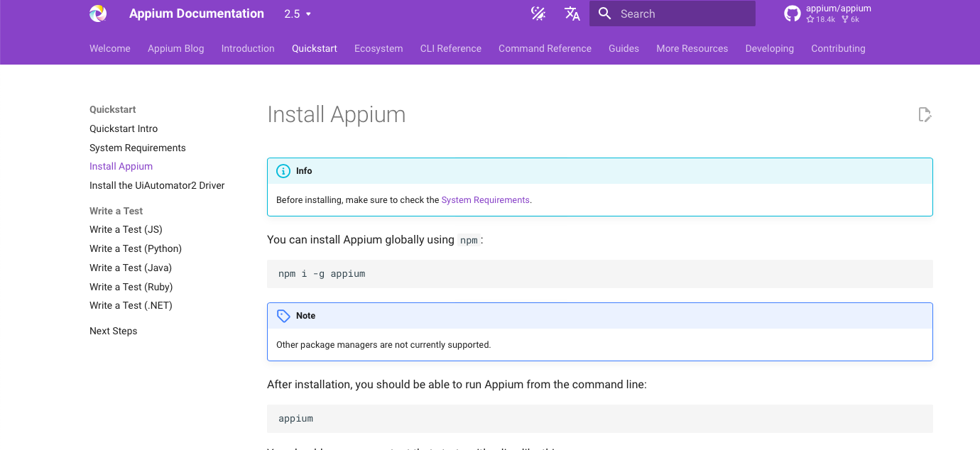Click the magnifier icon in the search bar
Viewport: 980px width, 450px height.
pos(604,13)
